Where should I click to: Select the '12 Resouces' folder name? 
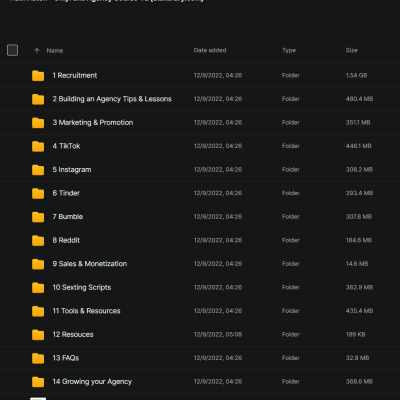click(x=73, y=334)
